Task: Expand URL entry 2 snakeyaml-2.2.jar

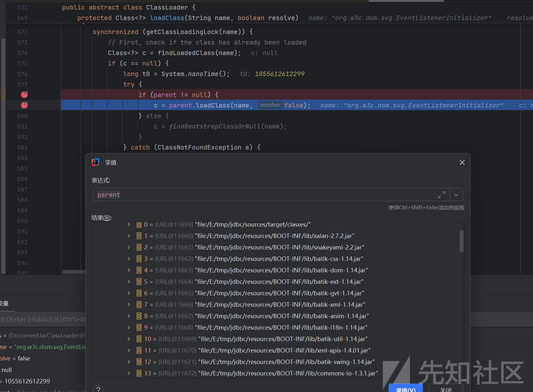Action: click(129, 247)
